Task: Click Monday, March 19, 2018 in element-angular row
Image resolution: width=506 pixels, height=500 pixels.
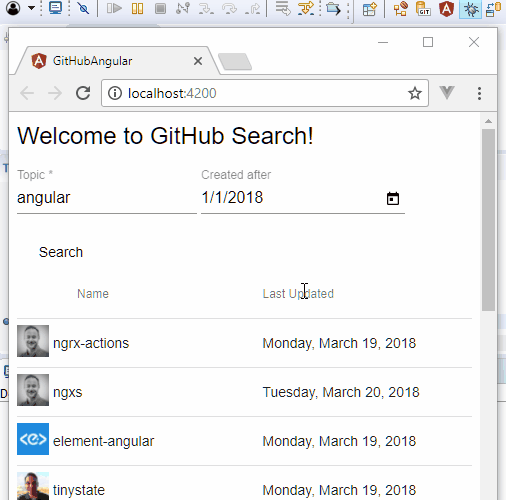Action: pyautogui.click(x=339, y=441)
